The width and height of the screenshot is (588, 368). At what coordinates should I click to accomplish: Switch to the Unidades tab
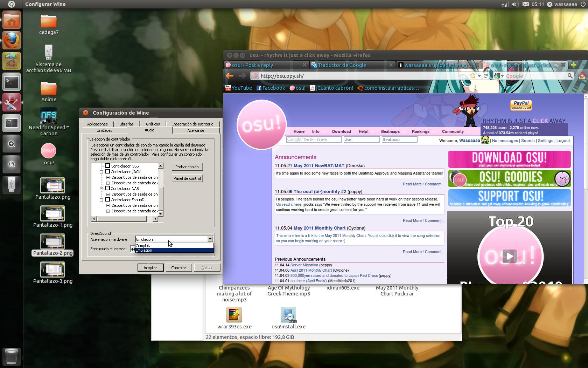click(x=104, y=130)
